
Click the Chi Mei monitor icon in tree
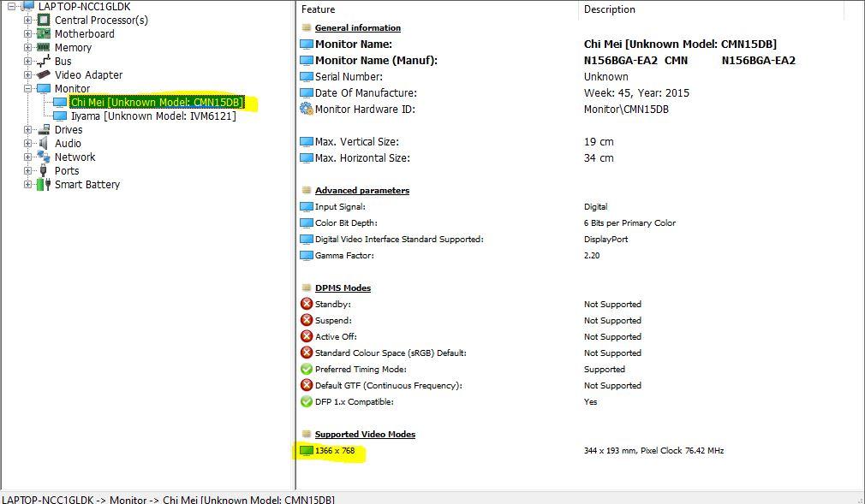60,103
